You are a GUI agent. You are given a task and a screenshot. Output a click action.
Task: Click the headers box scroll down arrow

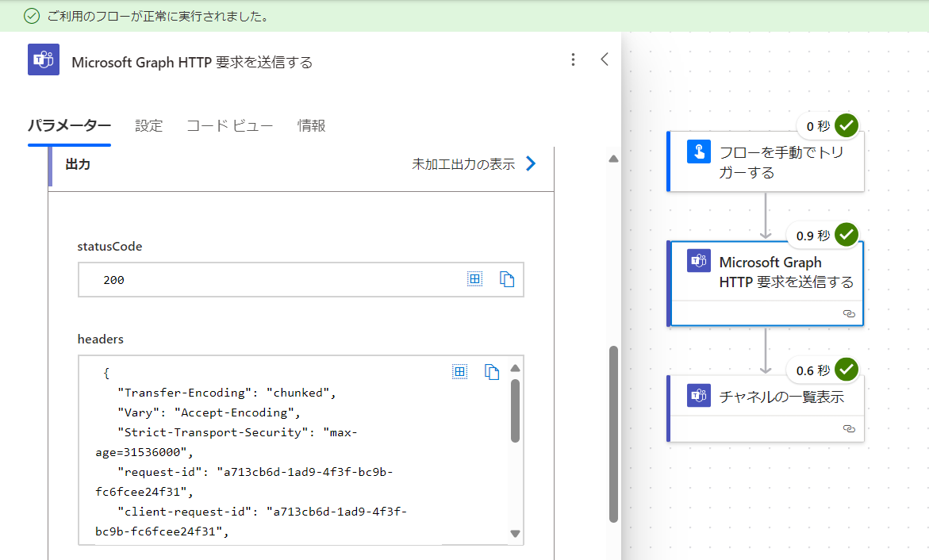(516, 533)
